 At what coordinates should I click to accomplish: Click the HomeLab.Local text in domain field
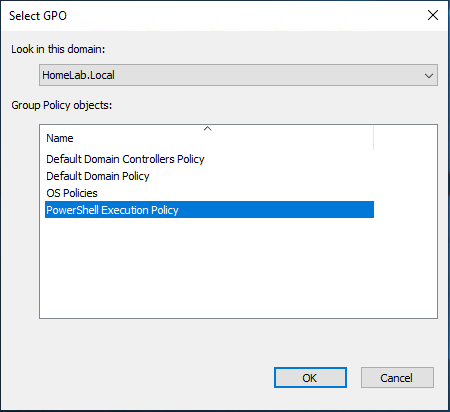78,75
